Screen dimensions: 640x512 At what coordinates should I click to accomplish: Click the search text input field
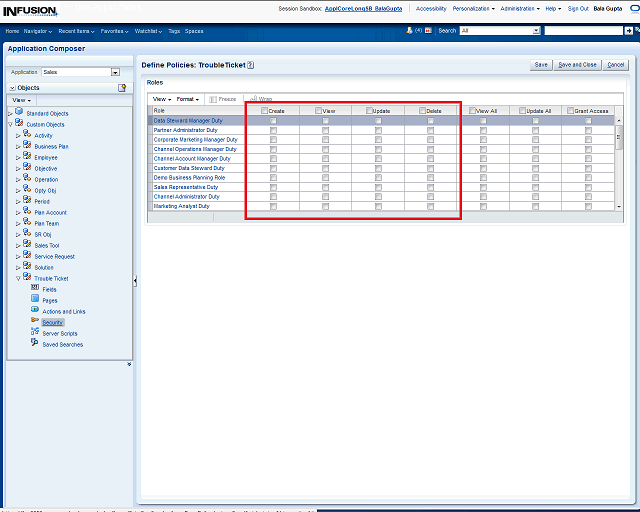coord(582,31)
